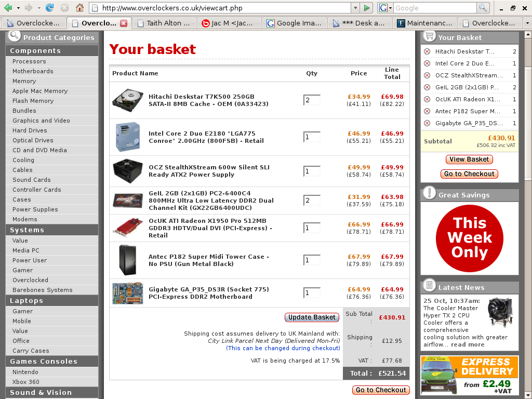
Task: Close the active Overclockers tab
Action: point(124,23)
